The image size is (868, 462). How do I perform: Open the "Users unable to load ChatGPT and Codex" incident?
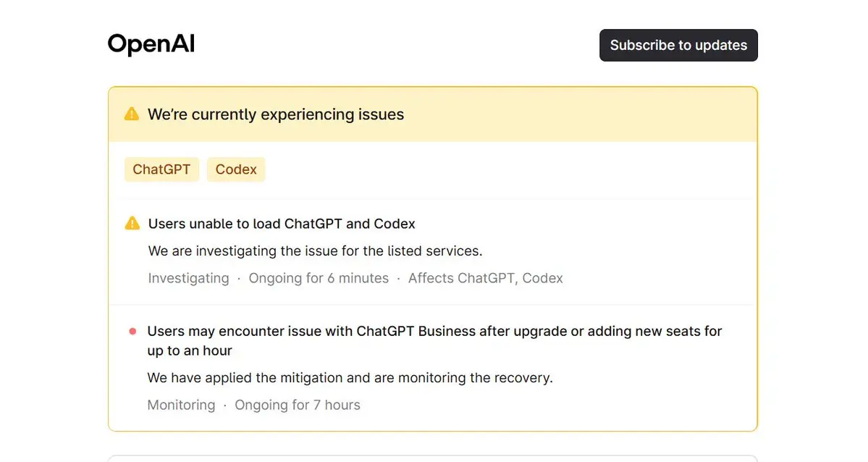coord(282,224)
